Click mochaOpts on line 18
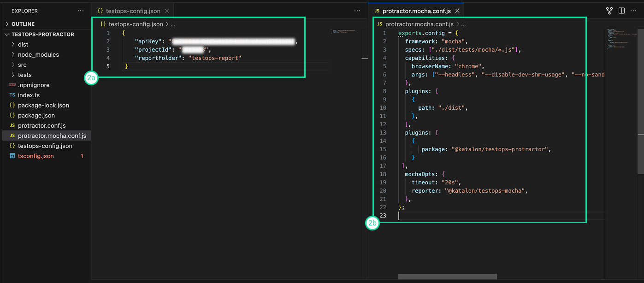Viewport: 644px width, 283px height. point(419,174)
